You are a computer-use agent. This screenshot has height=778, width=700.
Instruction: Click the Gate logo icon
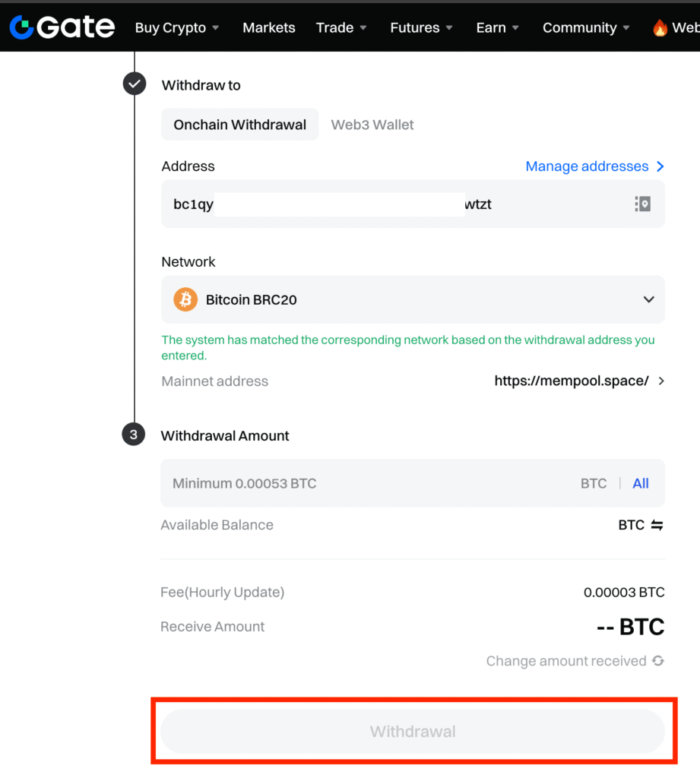[x=21, y=27]
